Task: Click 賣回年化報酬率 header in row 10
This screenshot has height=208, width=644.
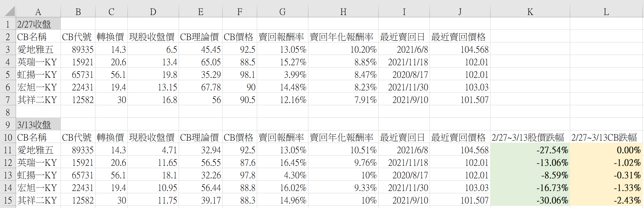Action: pos(343,137)
